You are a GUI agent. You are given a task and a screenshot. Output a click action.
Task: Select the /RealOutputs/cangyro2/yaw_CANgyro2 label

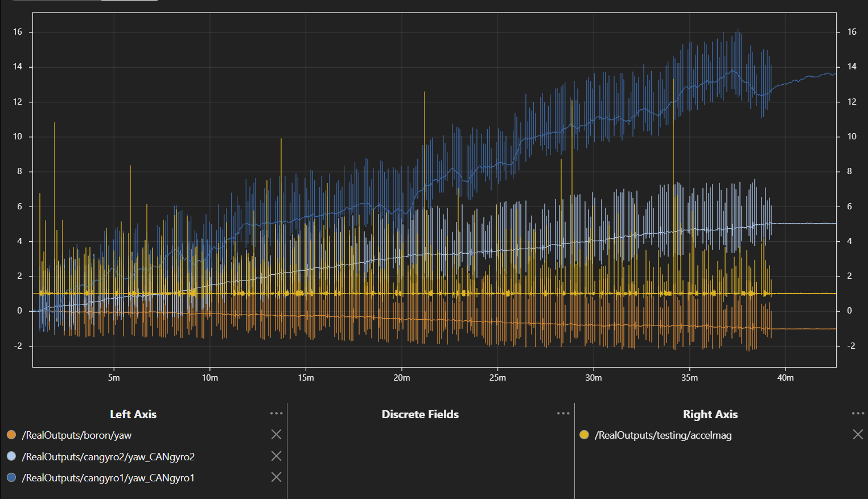click(x=108, y=457)
